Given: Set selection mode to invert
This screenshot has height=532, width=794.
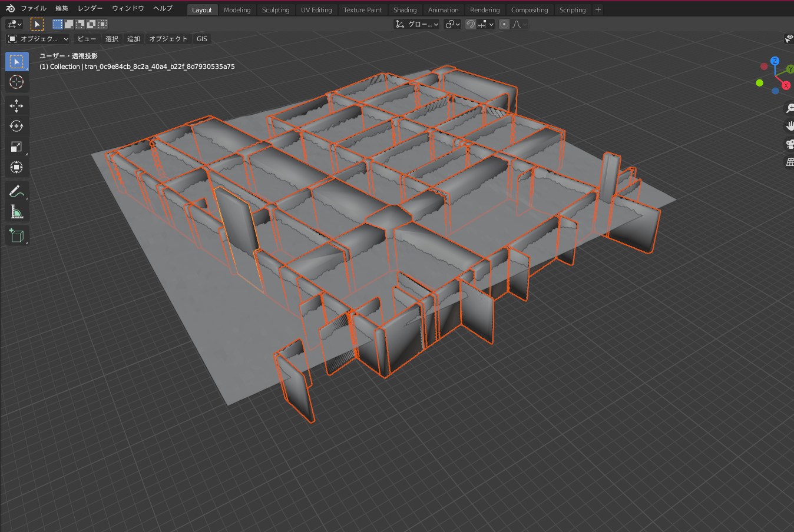Looking at the screenshot, I should coord(91,24).
